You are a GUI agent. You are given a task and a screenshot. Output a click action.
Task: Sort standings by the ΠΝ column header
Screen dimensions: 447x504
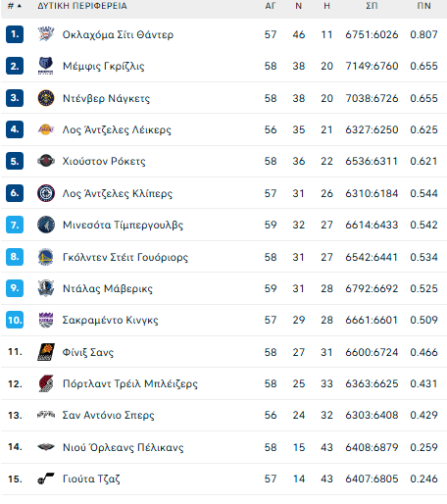pyautogui.click(x=423, y=6)
